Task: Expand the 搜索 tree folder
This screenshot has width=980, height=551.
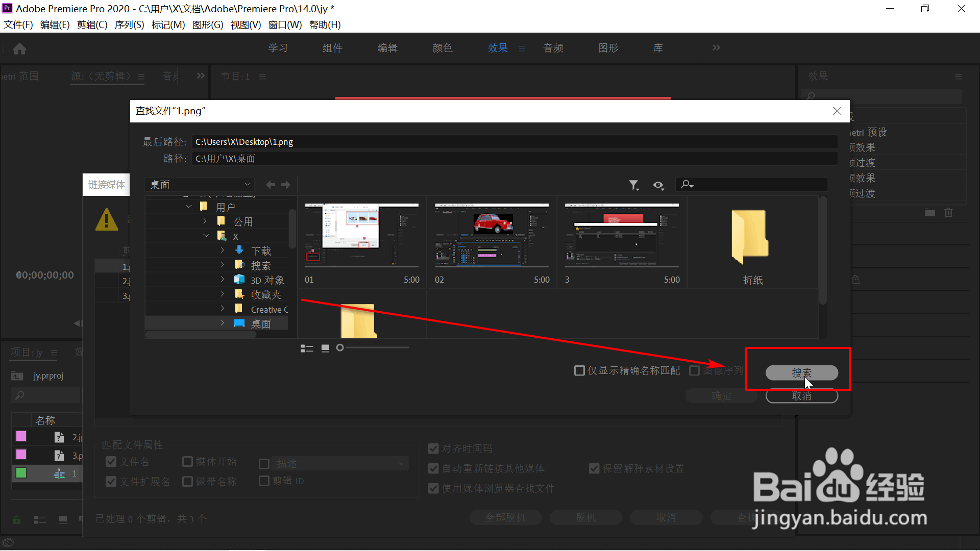Action: click(223, 265)
